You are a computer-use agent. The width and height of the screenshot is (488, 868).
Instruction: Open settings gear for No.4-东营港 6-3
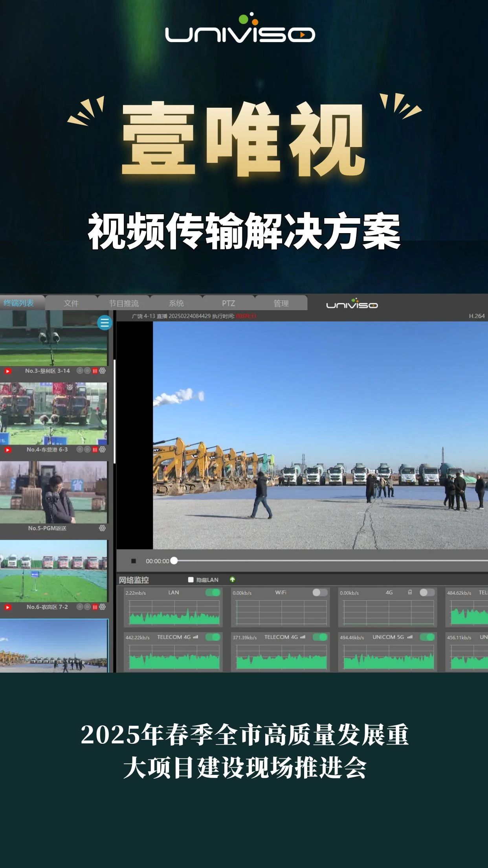(103, 449)
